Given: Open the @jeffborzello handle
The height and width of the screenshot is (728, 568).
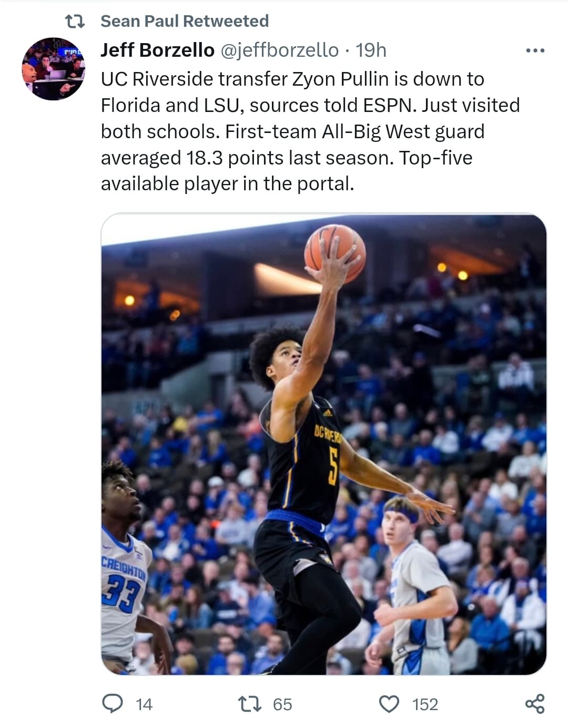Looking at the screenshot, I should point(279,50).
